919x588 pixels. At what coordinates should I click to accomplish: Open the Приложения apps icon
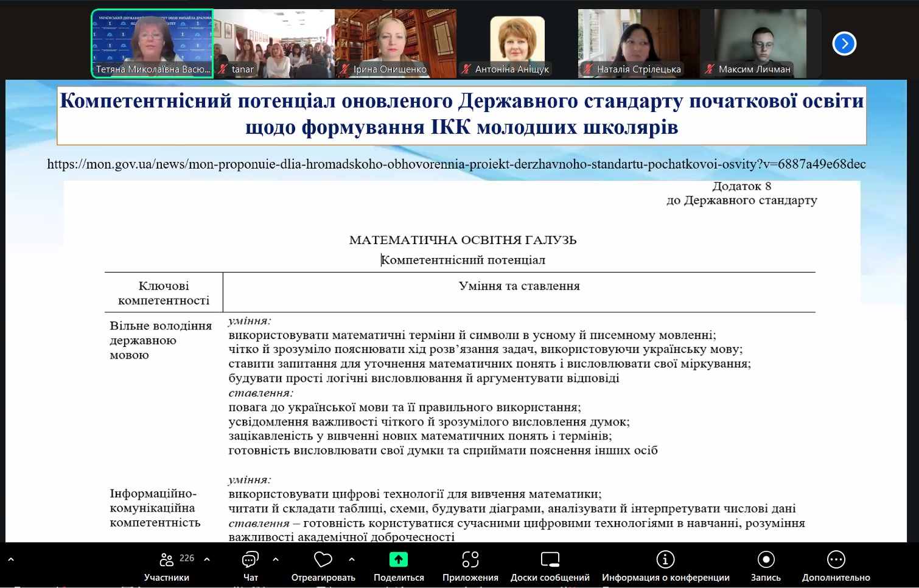(470, 560)
